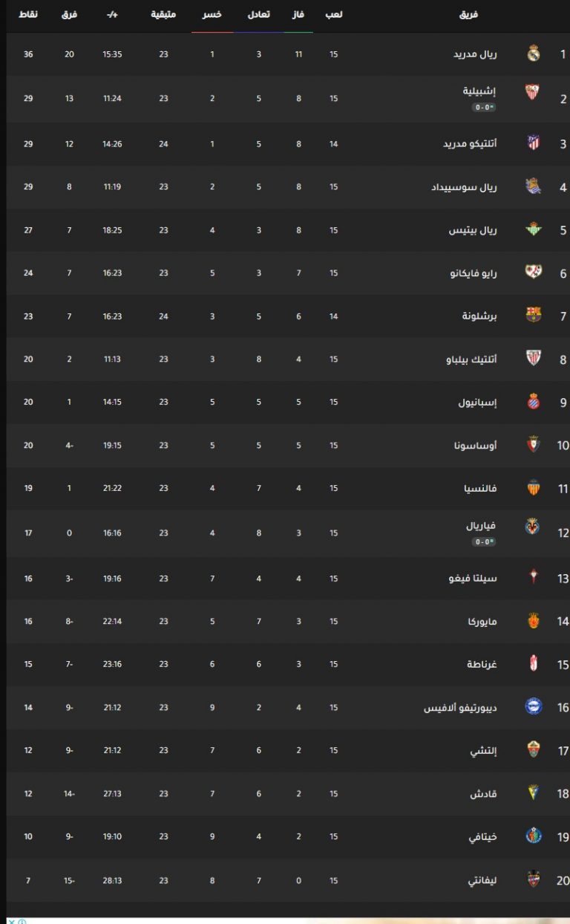The image size is (570, 924).
Task: Click the live score badge under إشبيلية
Action: (x=485, y=108)
